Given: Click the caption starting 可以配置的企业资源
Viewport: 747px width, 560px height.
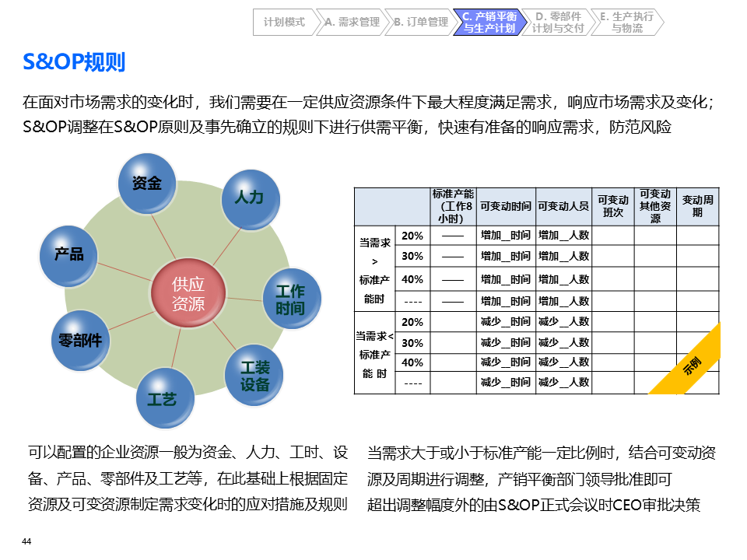Looking at the screenshot, I should 188,478.
